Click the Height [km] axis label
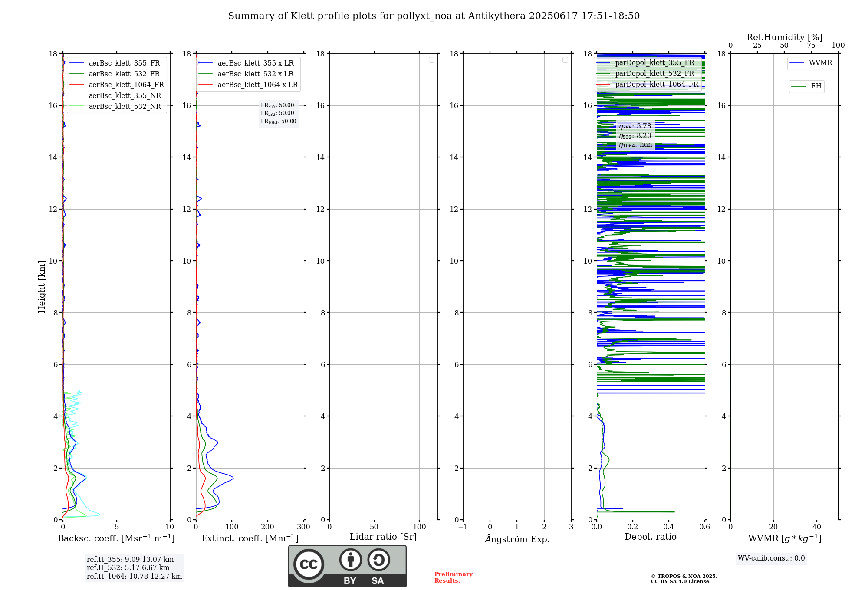 [x=42, y=287]
